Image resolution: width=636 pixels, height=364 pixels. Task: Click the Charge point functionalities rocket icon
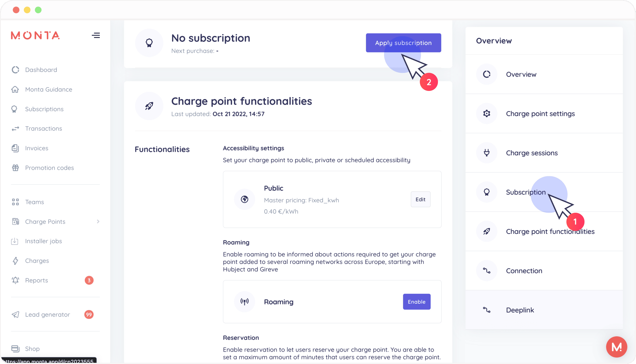[x=149, y=106]
